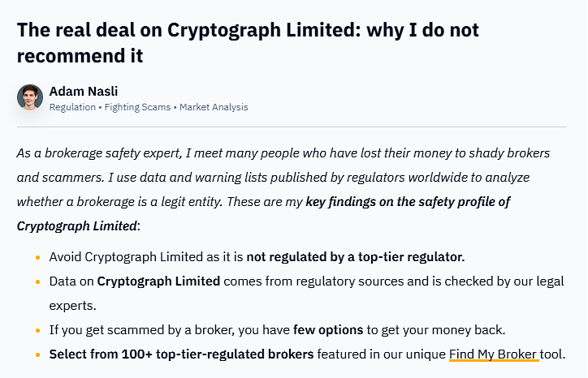588x378 pixels.
Task: Click the italic intro starting 'As a brokerage safety expert'
Action: (283, 190)
